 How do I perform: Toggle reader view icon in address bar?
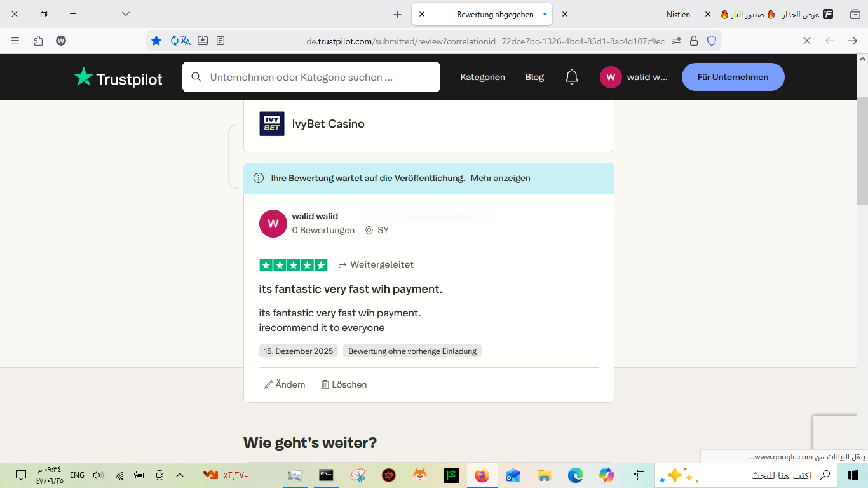click(x=220, y=41)
